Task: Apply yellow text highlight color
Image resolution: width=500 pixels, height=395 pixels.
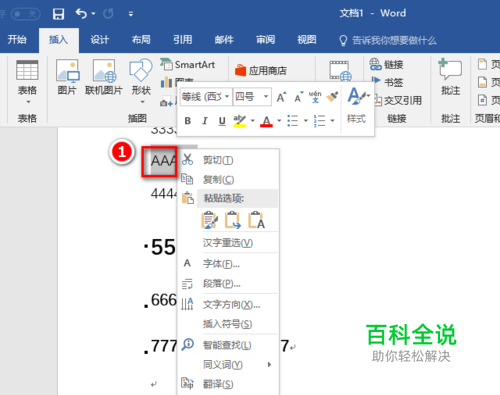Action: (x=240, y=121)
